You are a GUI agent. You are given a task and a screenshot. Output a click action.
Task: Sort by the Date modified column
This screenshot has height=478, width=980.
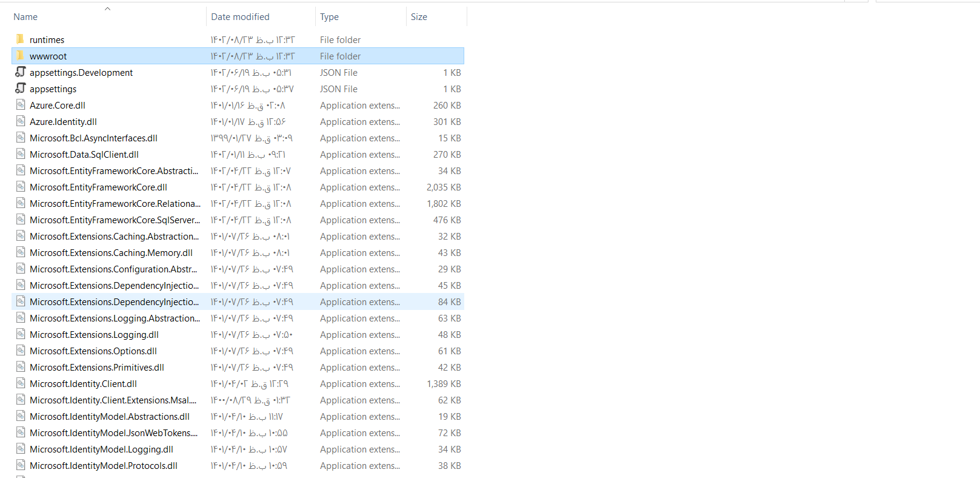(x=240, y=17)
